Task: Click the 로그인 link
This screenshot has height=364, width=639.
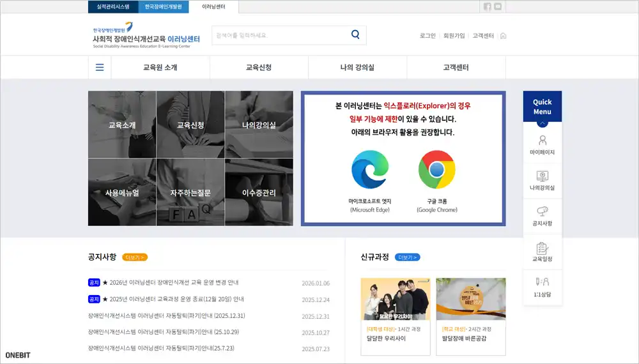Action: [x=427, y=36]
